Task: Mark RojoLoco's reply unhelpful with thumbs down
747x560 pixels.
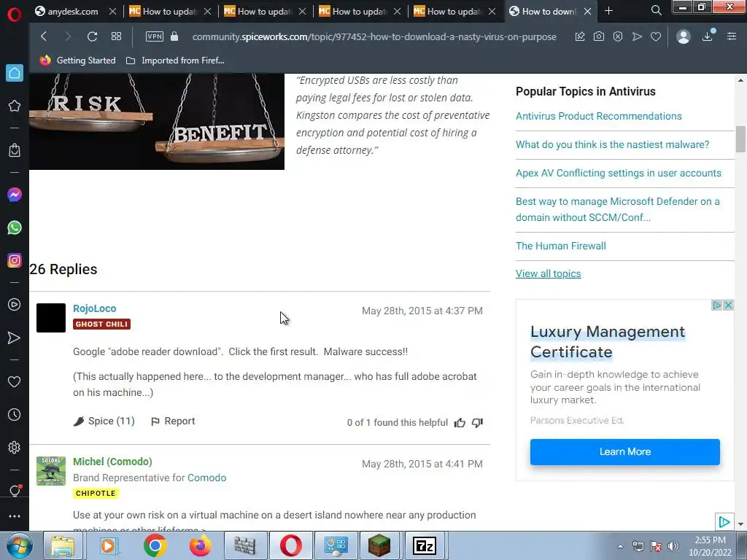Action: point(477,422)
